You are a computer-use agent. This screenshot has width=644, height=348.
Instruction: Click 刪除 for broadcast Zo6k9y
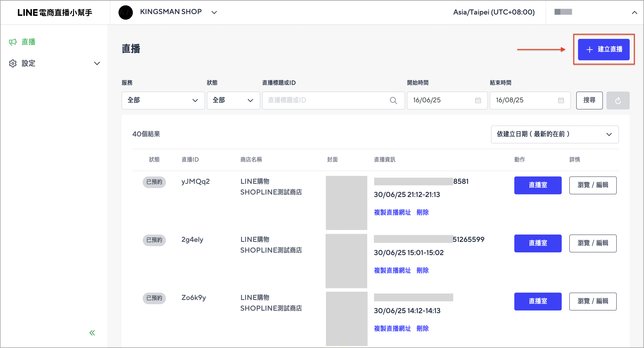(422, 329)
